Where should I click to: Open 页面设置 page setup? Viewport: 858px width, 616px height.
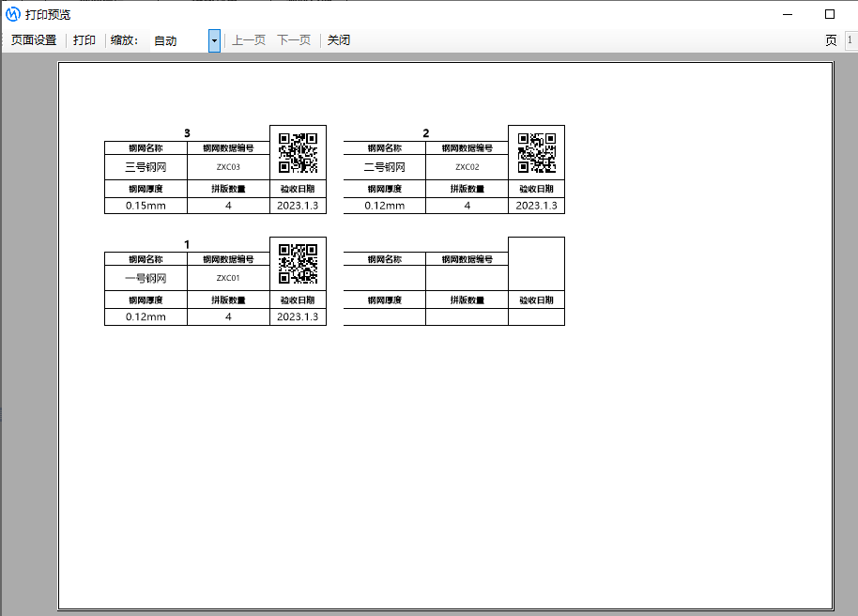pos(34,40)
